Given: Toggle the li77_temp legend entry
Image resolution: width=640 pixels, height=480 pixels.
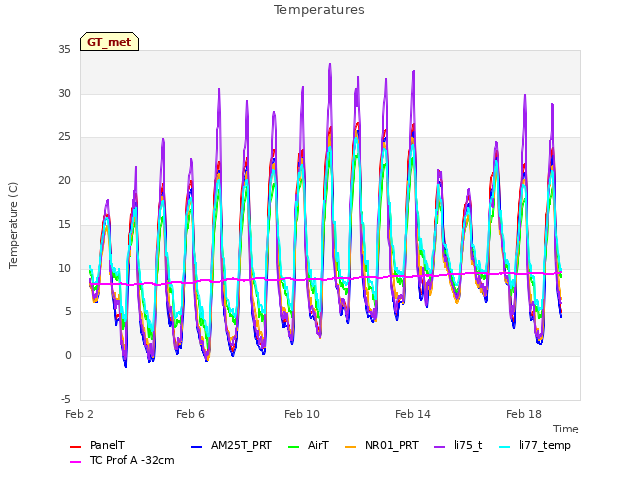Looking at the screenshot, I should (535, 445).
